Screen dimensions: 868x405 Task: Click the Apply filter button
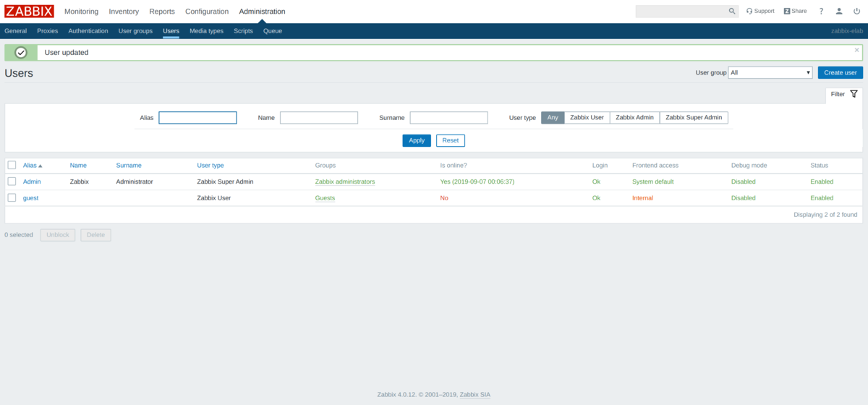point(417,140)
